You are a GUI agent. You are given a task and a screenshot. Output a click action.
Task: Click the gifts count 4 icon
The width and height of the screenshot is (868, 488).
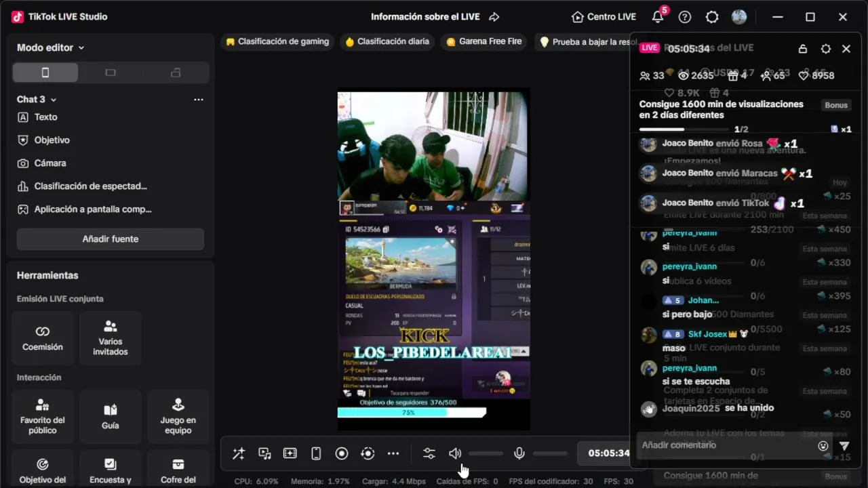click(x=732, y=76)
